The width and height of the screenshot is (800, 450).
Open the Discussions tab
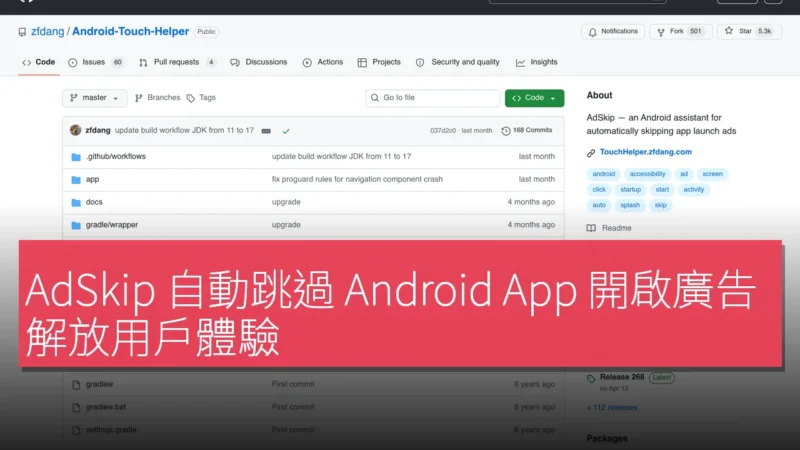[259, 62]
